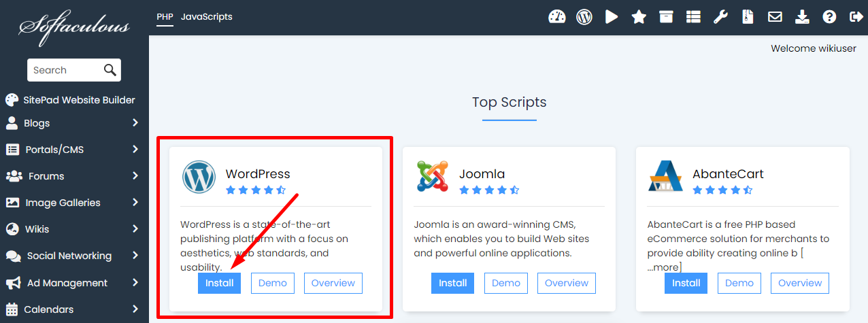Screen dimensions: 868x323
Task: Click the Joomla title text
Action: pyautogui.click(x=482, y=174)
